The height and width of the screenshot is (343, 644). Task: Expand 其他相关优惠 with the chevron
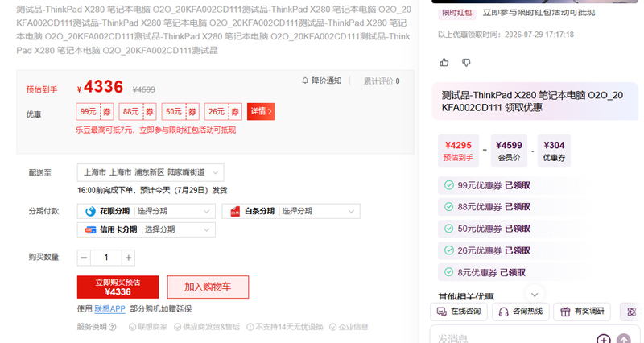(535, 295)
